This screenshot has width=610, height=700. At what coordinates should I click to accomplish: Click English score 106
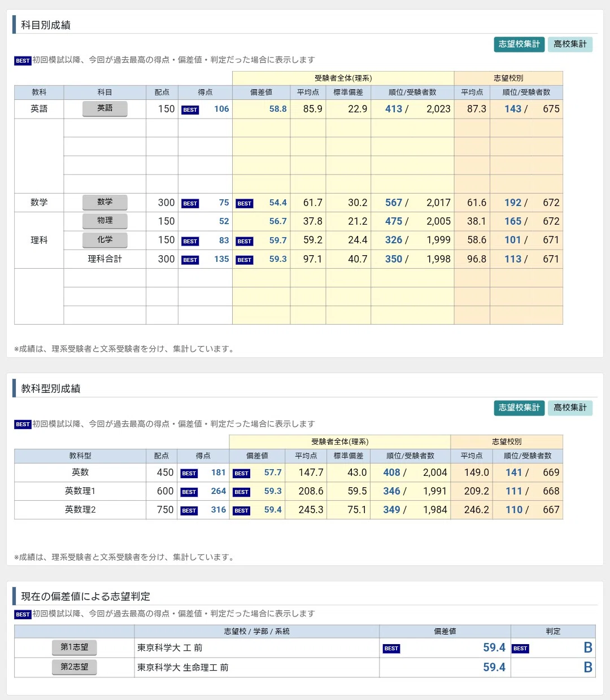click(221, 109)
